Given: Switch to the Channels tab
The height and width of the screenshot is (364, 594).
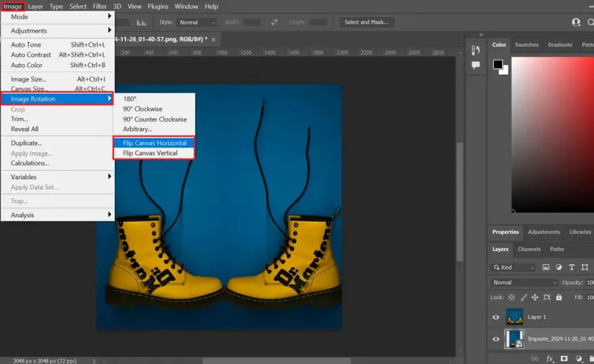Looking at the screenshot, I should click(x=529, y=249).
